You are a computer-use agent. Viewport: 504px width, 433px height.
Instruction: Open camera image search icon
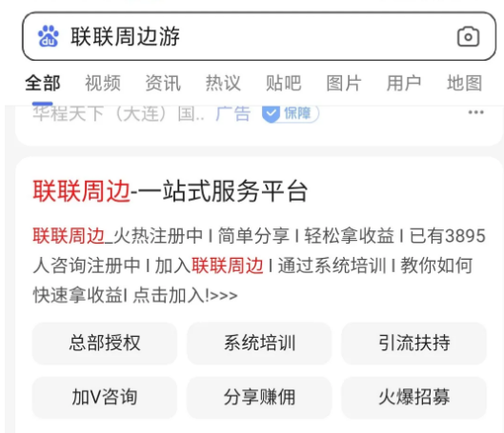coord(468,36)
